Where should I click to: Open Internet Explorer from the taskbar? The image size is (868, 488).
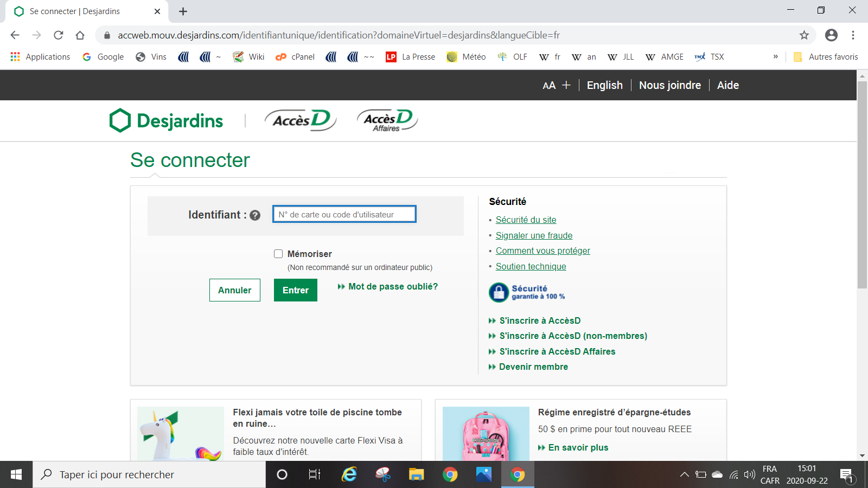click(349, 474)
